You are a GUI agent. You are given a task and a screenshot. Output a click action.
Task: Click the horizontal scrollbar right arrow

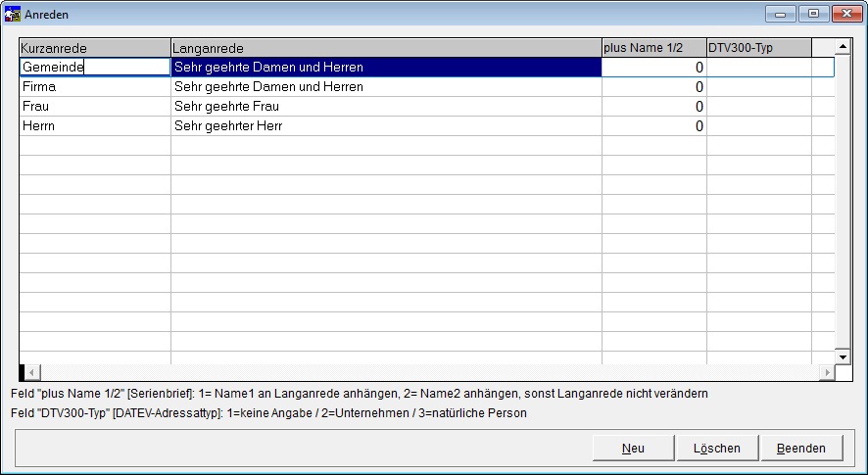(x=827, y=372)
